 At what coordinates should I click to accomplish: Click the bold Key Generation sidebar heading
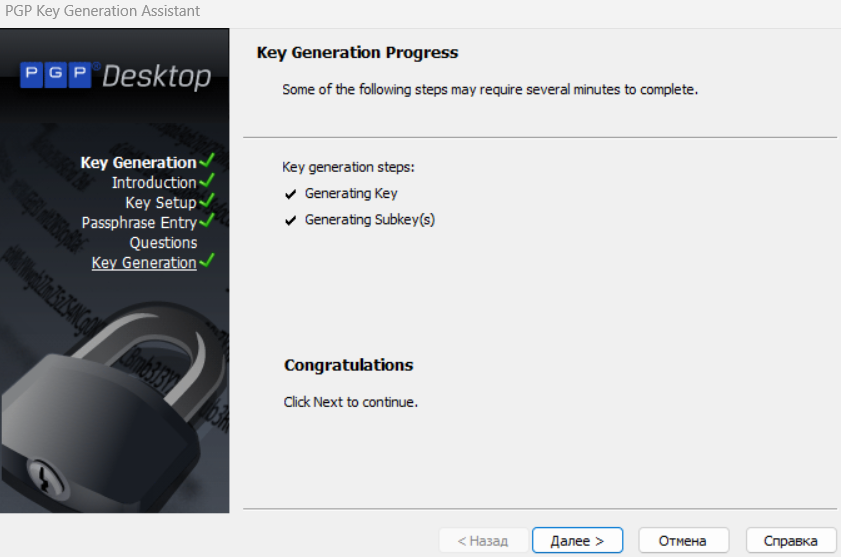(x=138, y=163)
